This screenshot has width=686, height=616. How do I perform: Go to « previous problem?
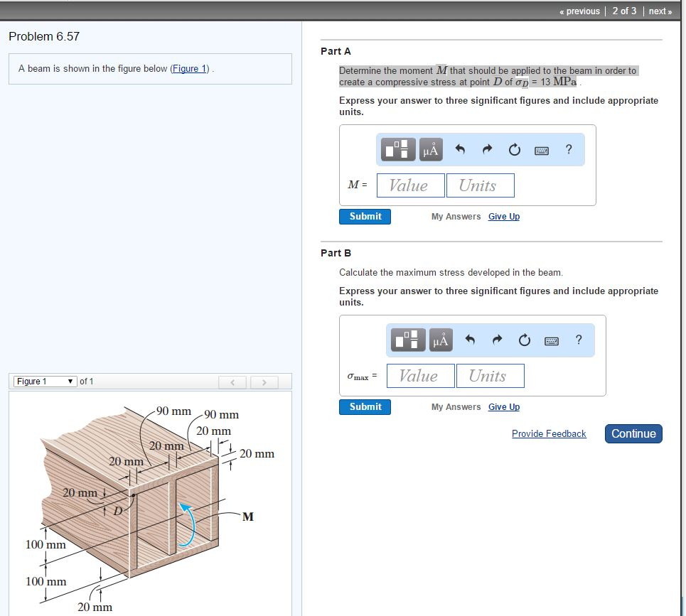(579, 11)
